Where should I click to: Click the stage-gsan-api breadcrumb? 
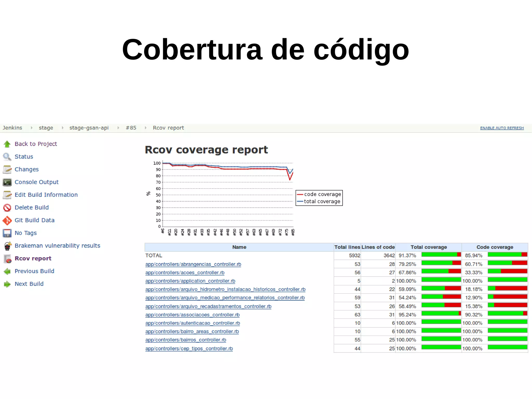coord(89,128)
